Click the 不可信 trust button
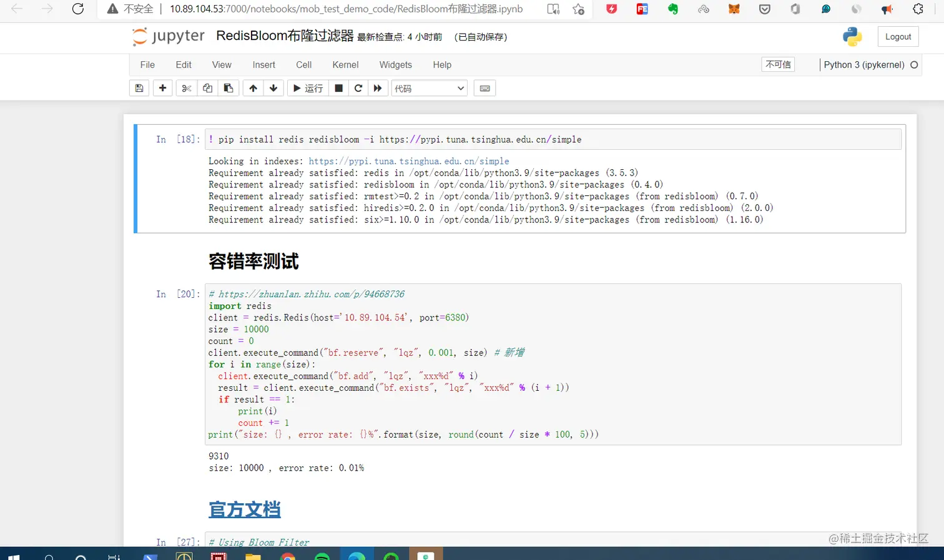Viewport: 944px width, 560px height. click(778, 64)
